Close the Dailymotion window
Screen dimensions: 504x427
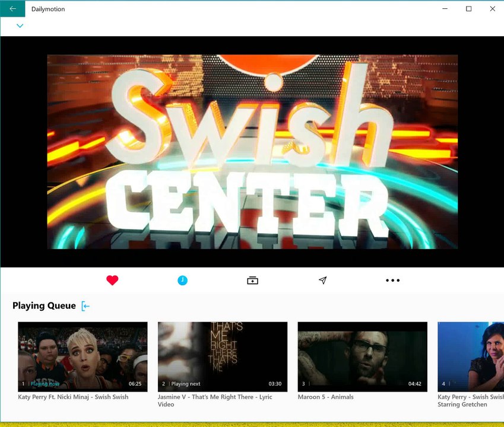point(493,9)
